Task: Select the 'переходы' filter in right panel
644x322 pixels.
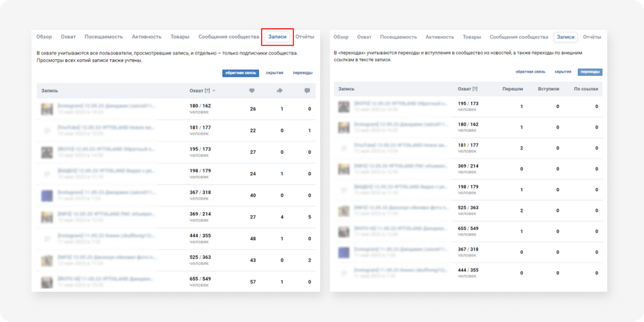Action: click(x=589, y=71)
